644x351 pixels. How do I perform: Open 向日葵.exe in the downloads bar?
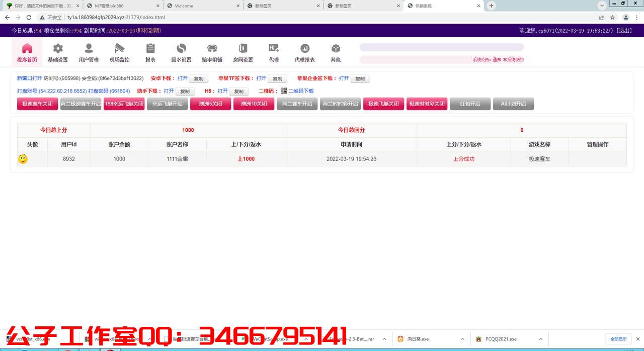(418, 339)
